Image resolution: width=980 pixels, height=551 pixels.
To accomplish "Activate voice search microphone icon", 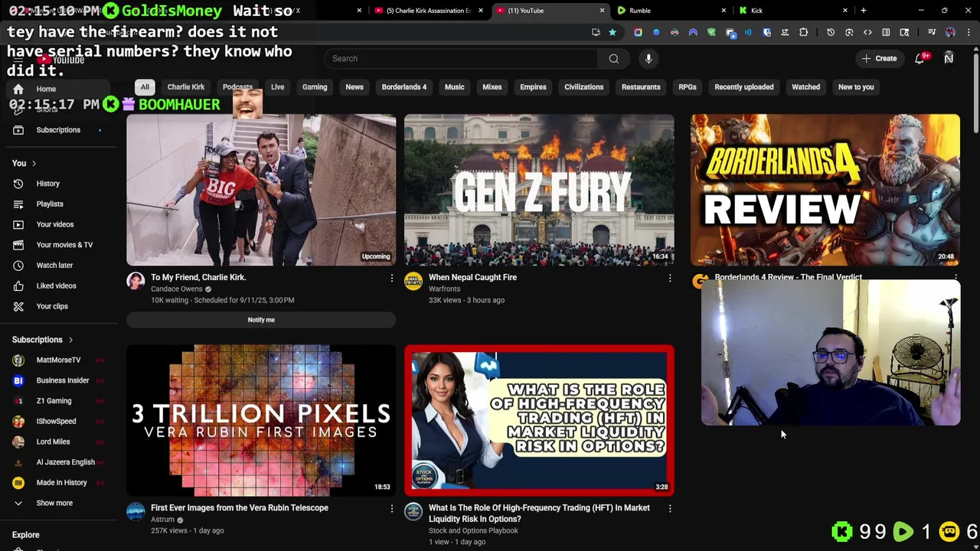I will [x=648, y=59].
